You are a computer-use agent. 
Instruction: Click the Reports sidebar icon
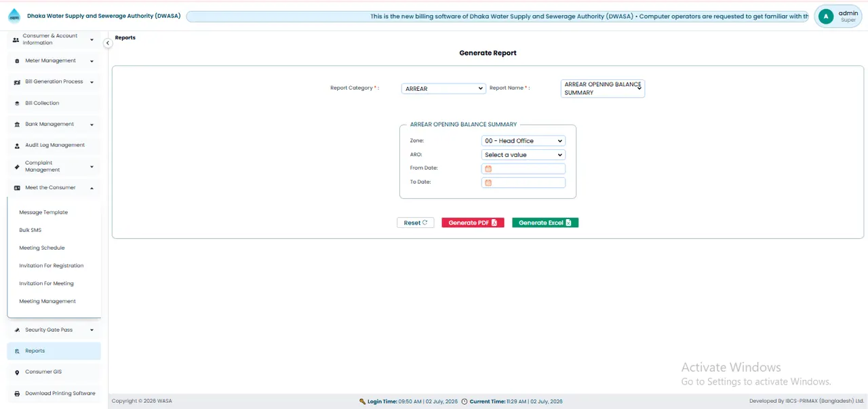coord(17,351)
